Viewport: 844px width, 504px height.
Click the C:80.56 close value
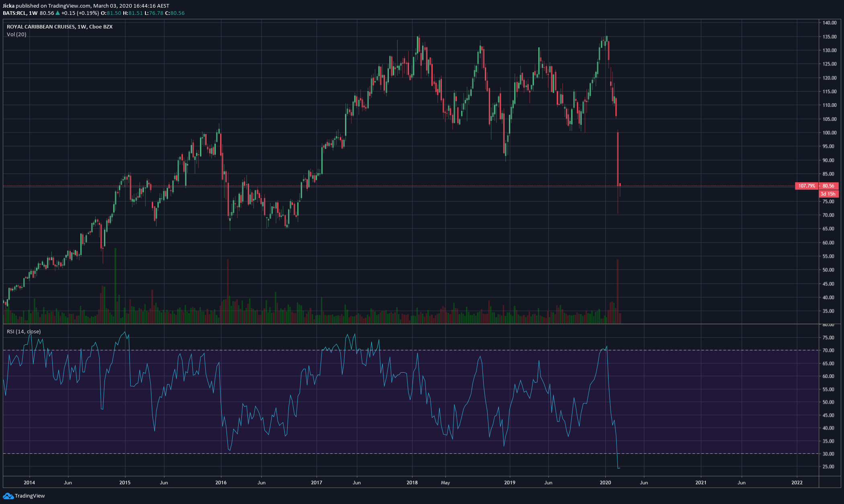[175, 13]
